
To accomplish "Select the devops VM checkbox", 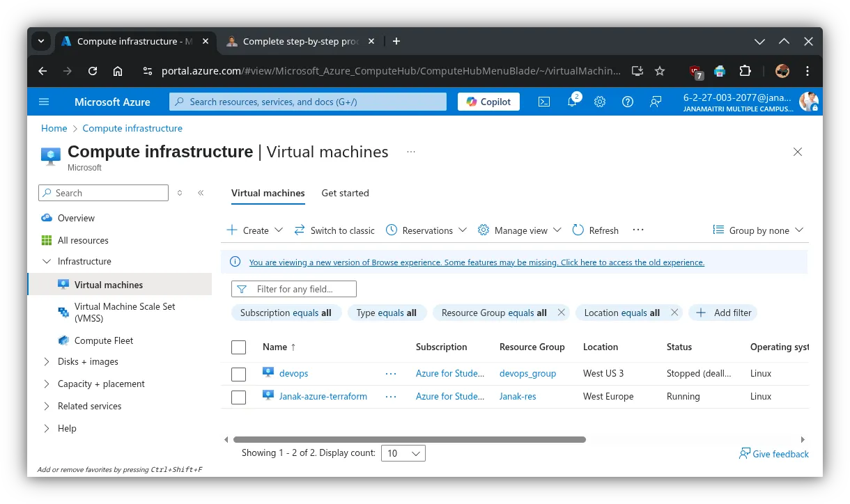I will pyautogui.click(x=238, y=374).
